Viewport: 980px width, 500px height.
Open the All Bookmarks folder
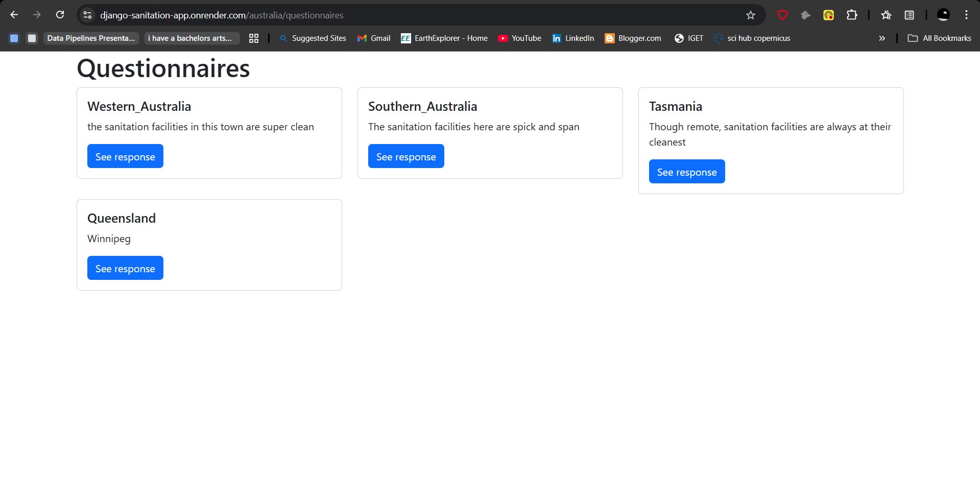939,38
